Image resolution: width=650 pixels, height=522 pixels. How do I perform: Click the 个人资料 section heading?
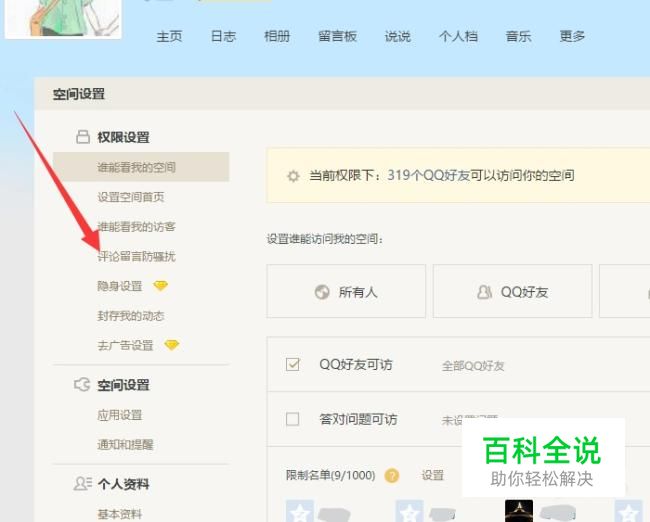coord(123,484)
